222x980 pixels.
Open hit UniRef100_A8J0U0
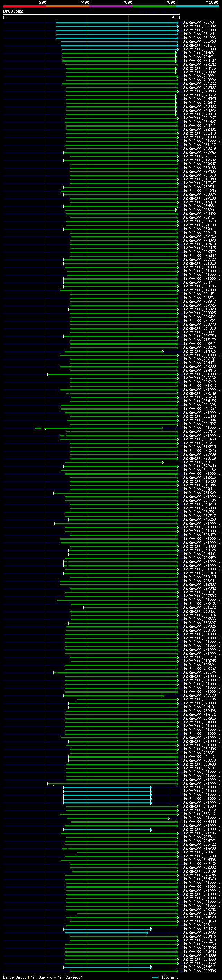pos(199,30)
